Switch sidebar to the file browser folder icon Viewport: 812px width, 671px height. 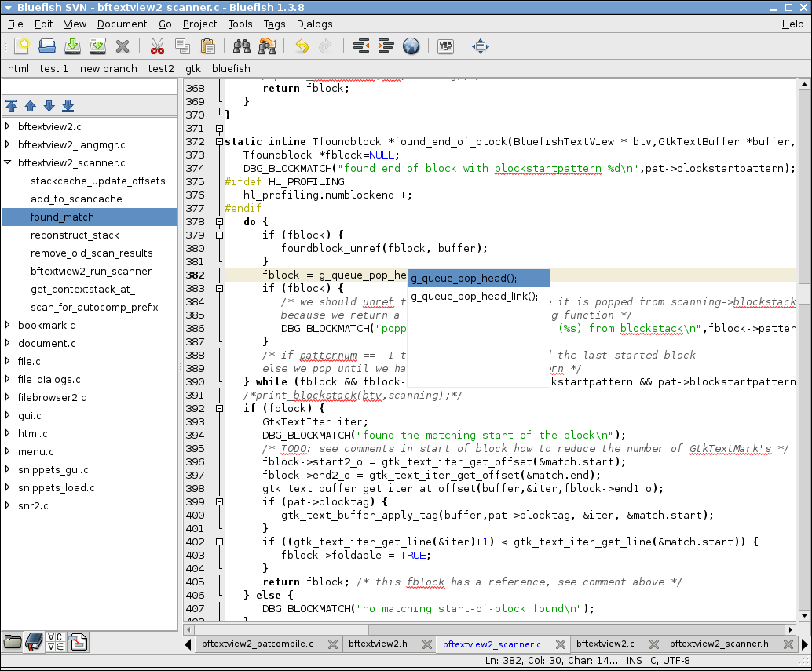click(x=13, y=641)
